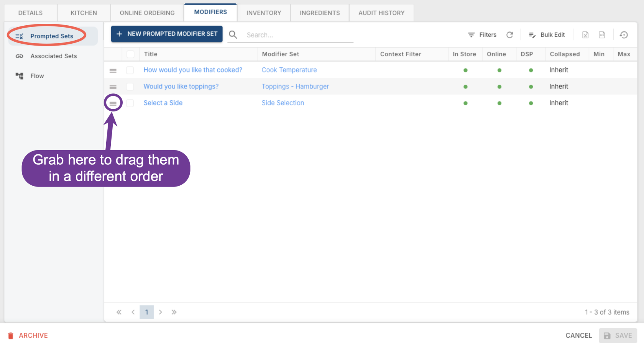Open the Inventory tab
Screen dimensions: 644x347
264,13
